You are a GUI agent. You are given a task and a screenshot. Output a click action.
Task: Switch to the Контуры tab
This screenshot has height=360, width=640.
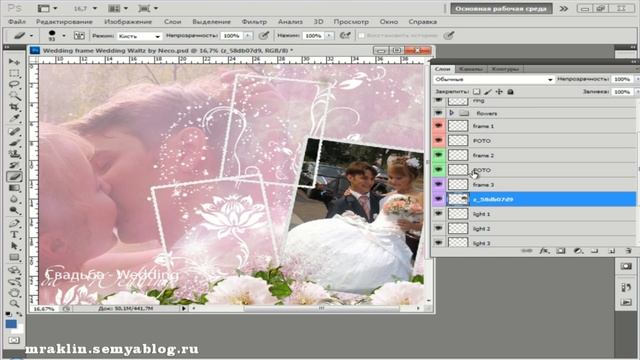pyautogui.click(x=505, y=69)
